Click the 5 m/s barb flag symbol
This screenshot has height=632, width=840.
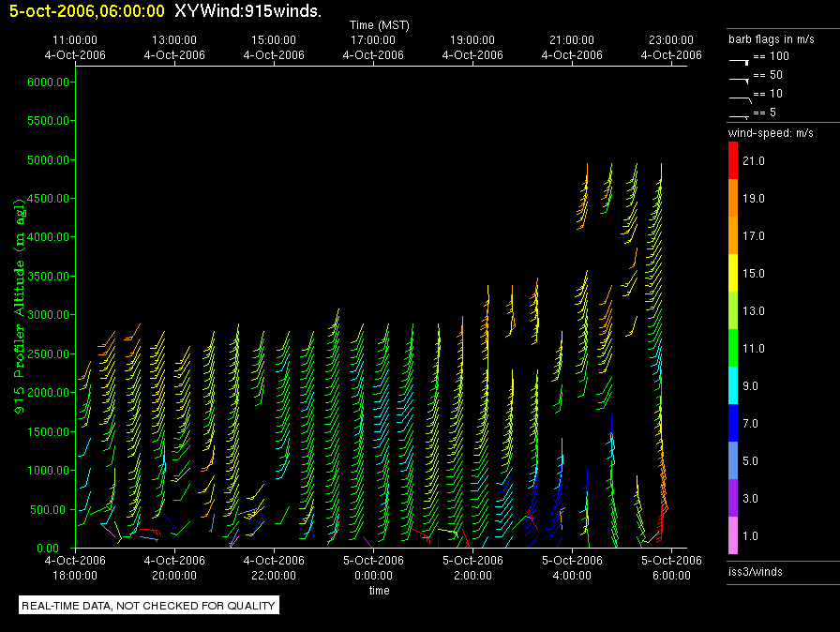pyautogui.click(x=739, y=115)
